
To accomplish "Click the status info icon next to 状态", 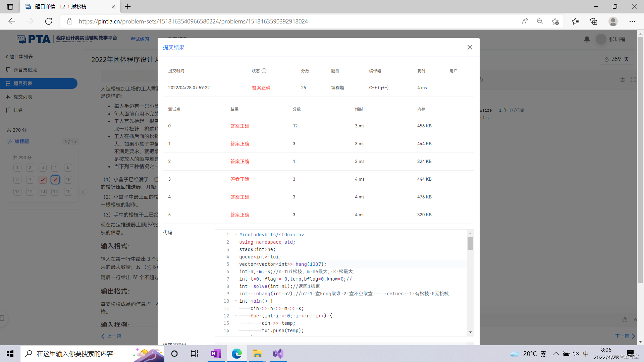I will 264,71.
